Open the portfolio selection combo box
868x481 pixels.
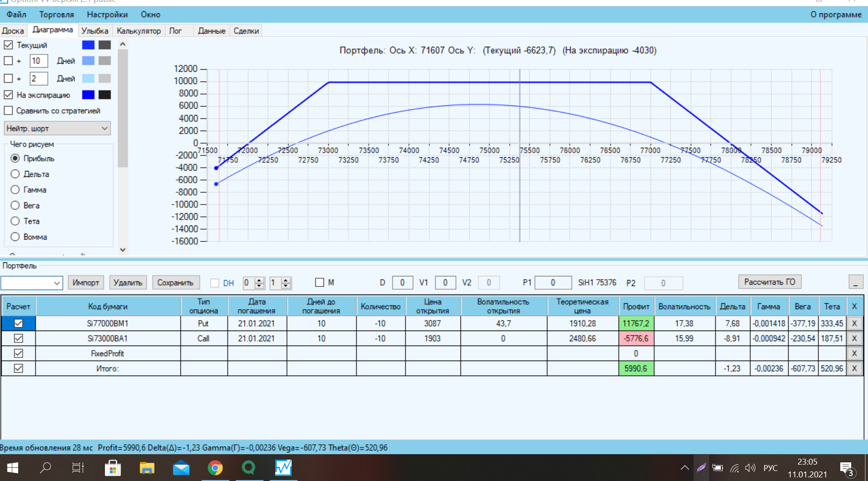pyautogui.click(x=32, y=283)
